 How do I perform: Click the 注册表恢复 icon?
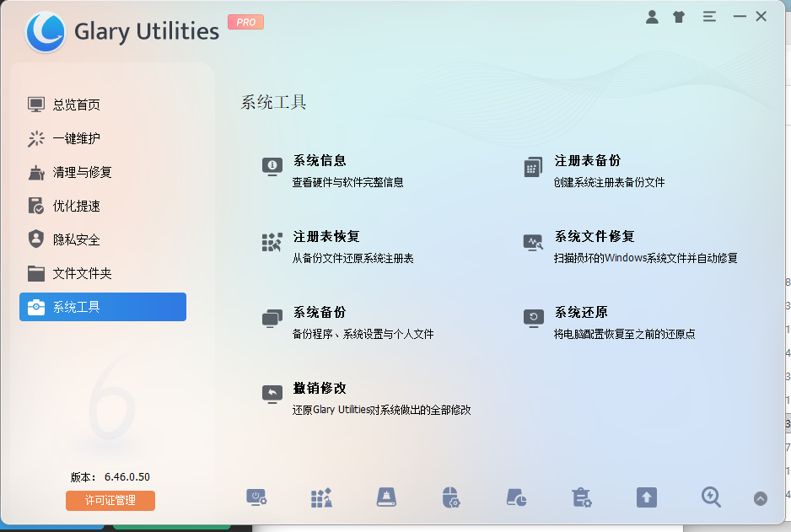[272, 243]
